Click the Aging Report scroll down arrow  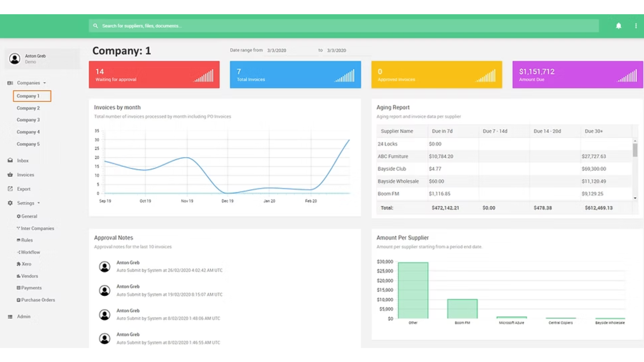pyautogui.click(x=635, y=198)
